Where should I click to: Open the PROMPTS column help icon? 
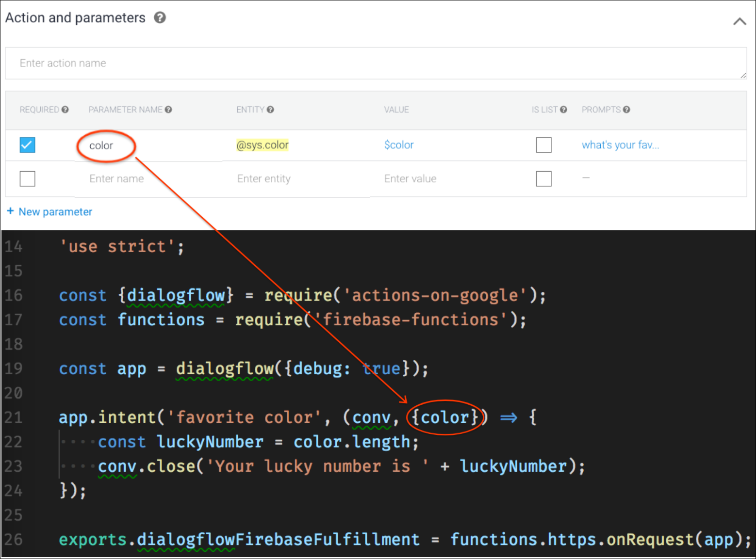[x=626, y=110]
